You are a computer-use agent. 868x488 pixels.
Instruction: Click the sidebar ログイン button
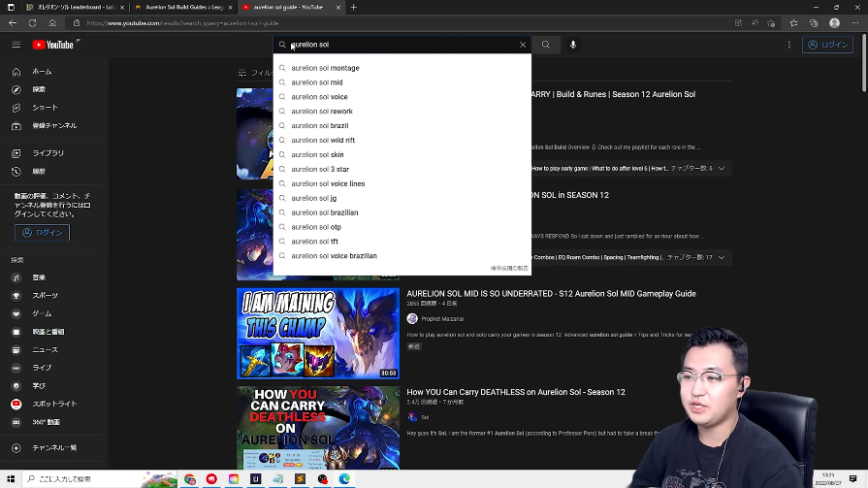pyautogui.click(x=42, y=233)
